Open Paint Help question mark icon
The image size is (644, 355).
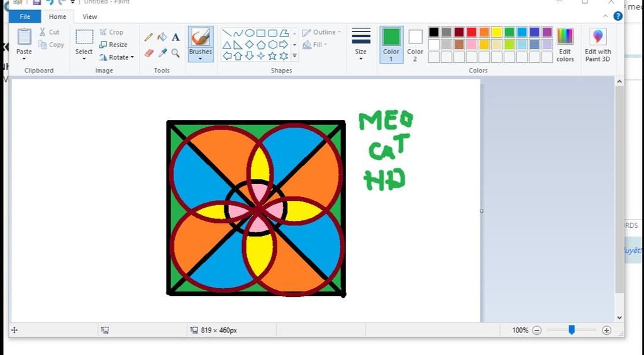pyautogui.click(x=618, y=16)
